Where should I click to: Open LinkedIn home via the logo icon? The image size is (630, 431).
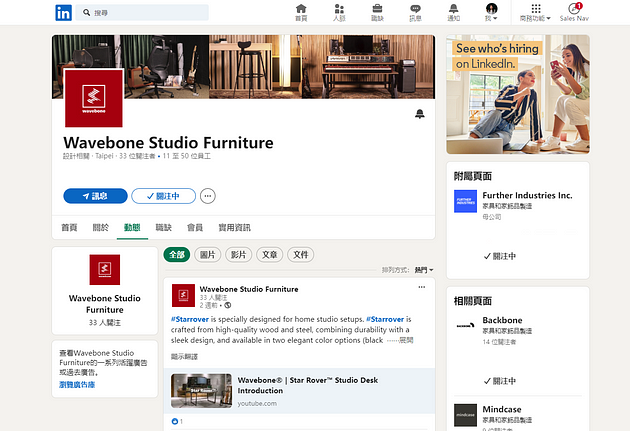coord(63,12)
